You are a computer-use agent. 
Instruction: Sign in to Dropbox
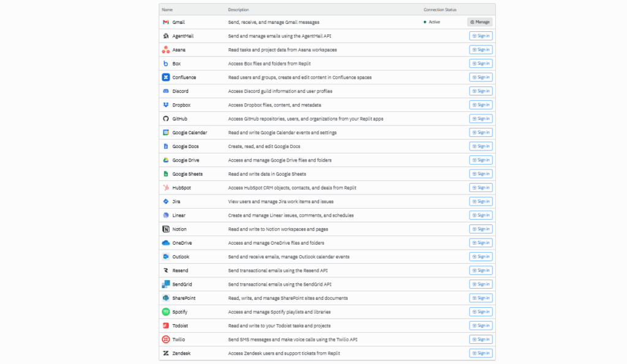coord(481,105)
